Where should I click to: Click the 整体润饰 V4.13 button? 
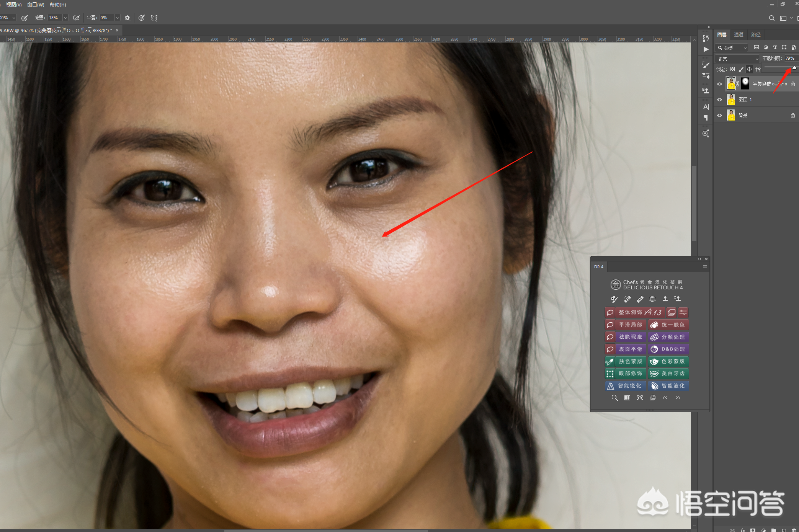tap(640, 312)
